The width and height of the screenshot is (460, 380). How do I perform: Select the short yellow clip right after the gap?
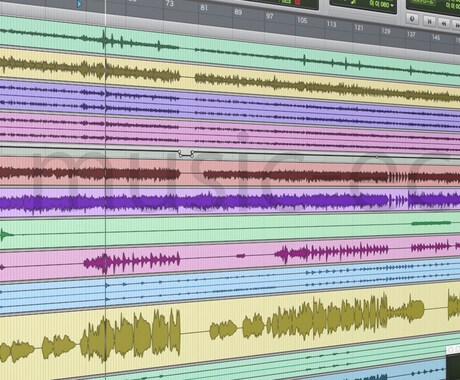223,329
